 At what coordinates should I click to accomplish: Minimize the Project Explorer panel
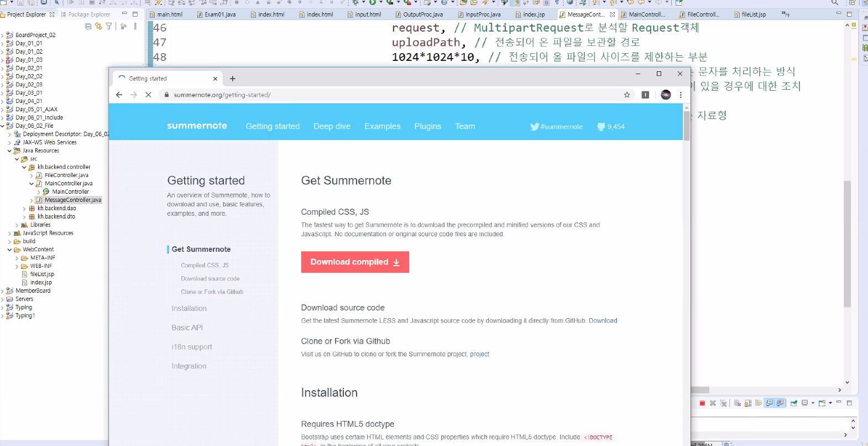point(124,14)
